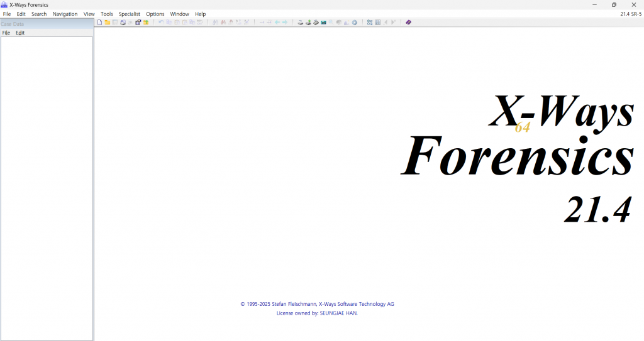Click the gear Options toolbar icon
The width and height of the screenshot is (644, 341).
pyautogui.click(x=355, y=23)
